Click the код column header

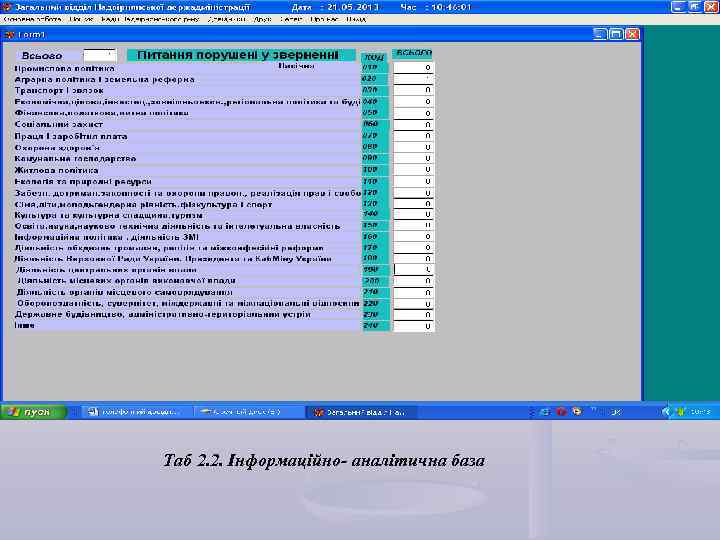click(x=374, y=57)
